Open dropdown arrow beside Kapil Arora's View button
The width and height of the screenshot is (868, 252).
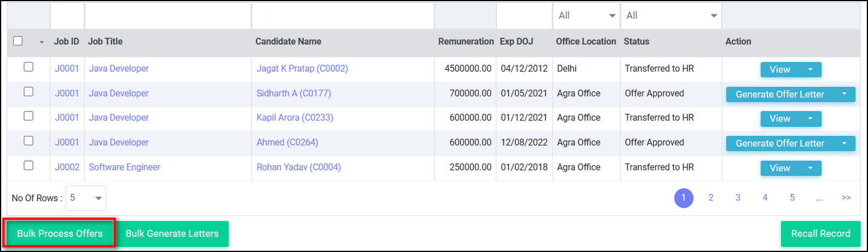810,119
